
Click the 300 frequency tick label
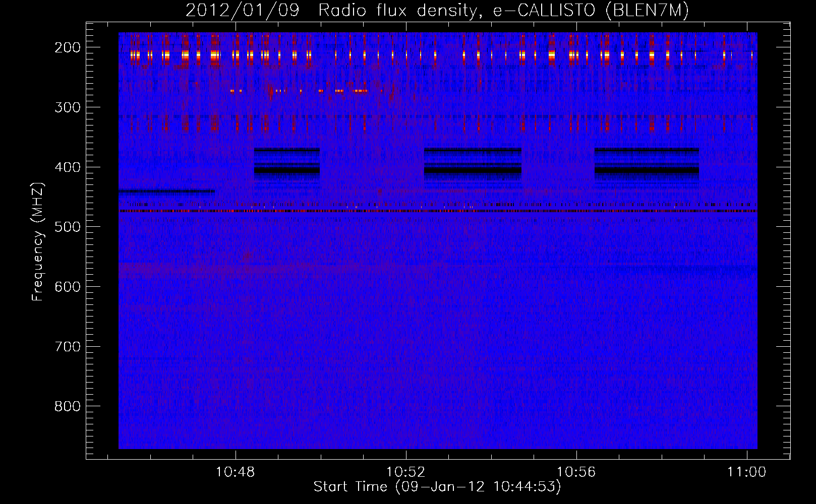[x=68, y=107]
